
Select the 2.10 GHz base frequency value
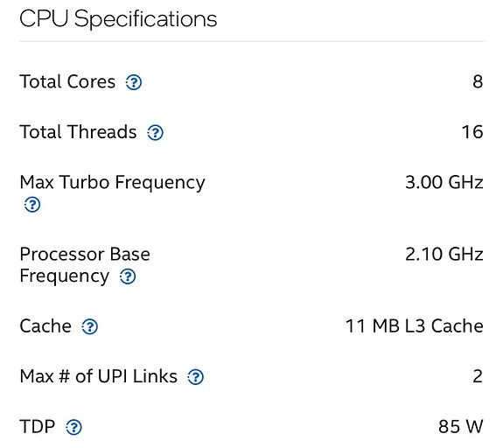coord(444,254)
